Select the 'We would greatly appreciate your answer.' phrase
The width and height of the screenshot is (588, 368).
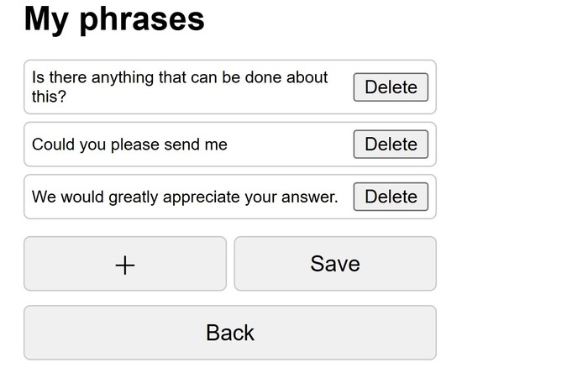185,197
